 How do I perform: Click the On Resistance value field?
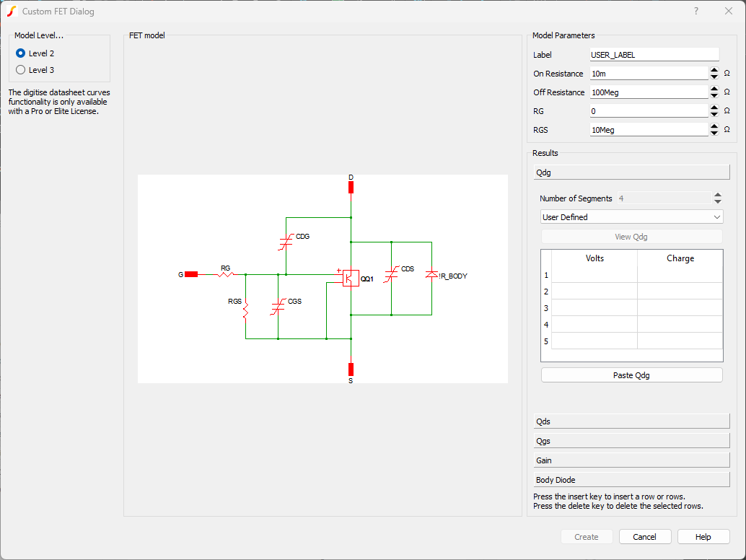pyautogui.click(x=649, y=74)
